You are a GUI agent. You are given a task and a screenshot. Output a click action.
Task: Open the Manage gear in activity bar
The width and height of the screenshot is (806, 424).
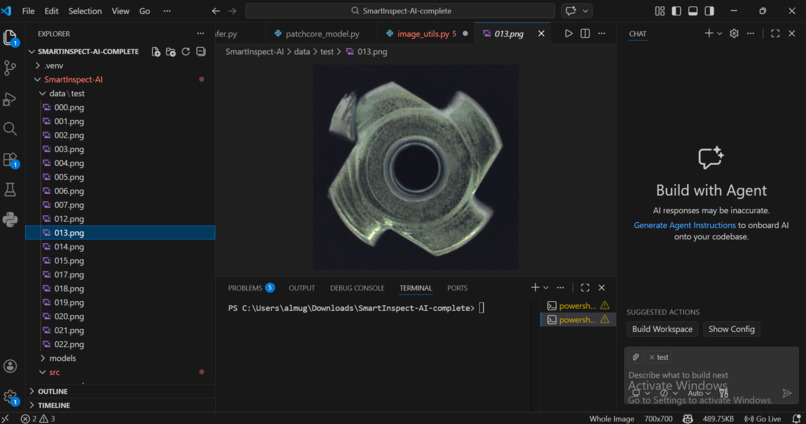(10, 397)
